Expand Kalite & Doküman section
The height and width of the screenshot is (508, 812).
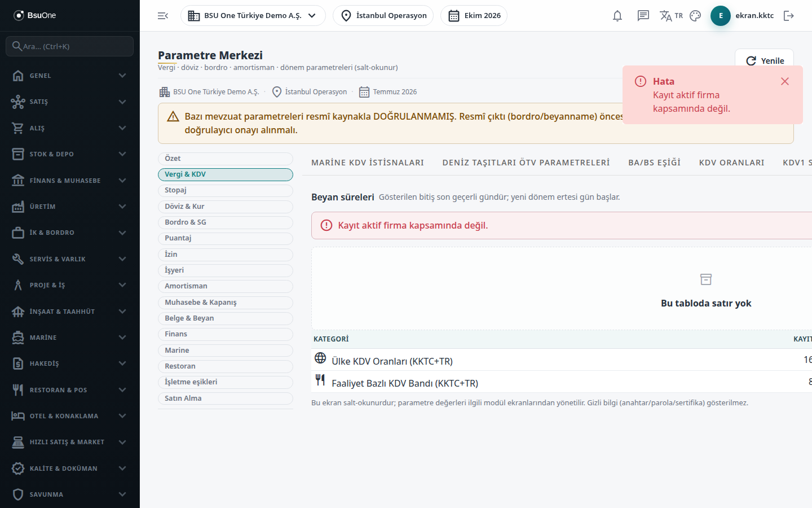point(70,468)
